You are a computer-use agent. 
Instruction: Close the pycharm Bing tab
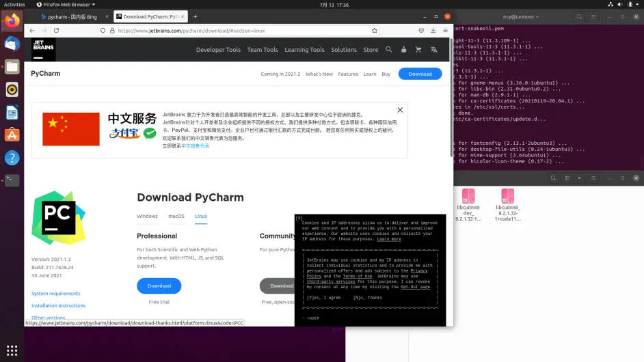(x=107, y=16)
